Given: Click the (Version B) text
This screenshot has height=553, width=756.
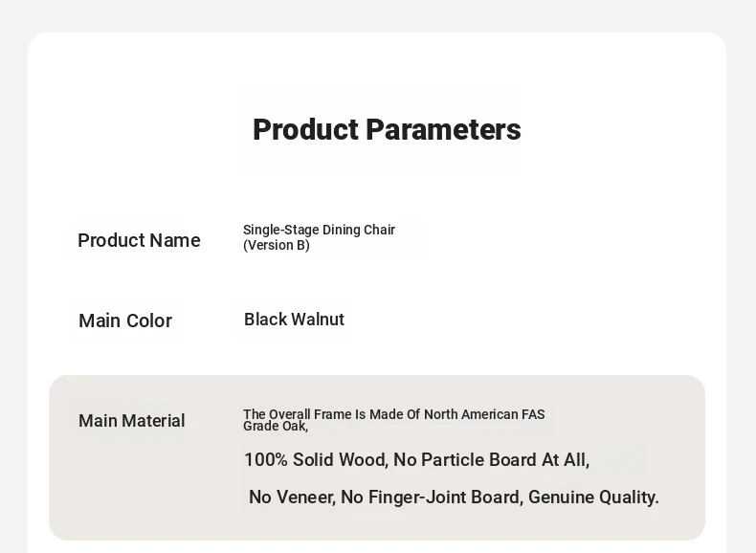Looking at the screenshot, I should tap(277, 245).
